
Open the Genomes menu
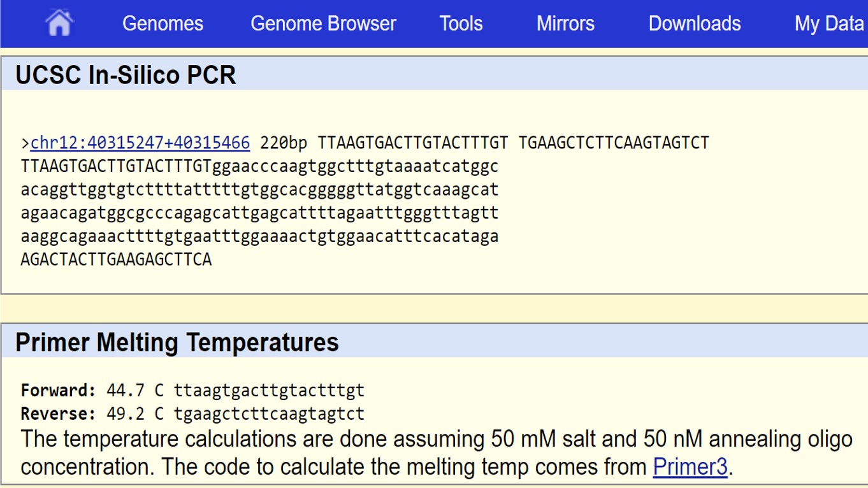pos(163,24)
